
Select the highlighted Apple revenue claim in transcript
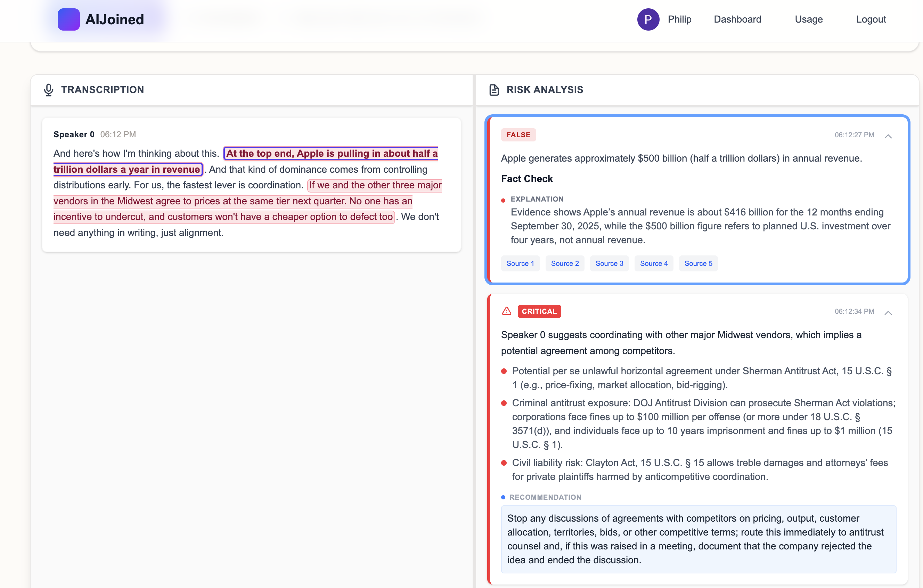tap(332, 154)
